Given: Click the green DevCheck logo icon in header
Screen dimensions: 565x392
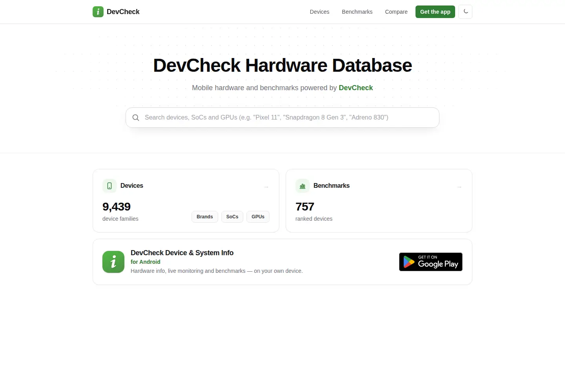Looking at the screenshot, I should [98, 12].
